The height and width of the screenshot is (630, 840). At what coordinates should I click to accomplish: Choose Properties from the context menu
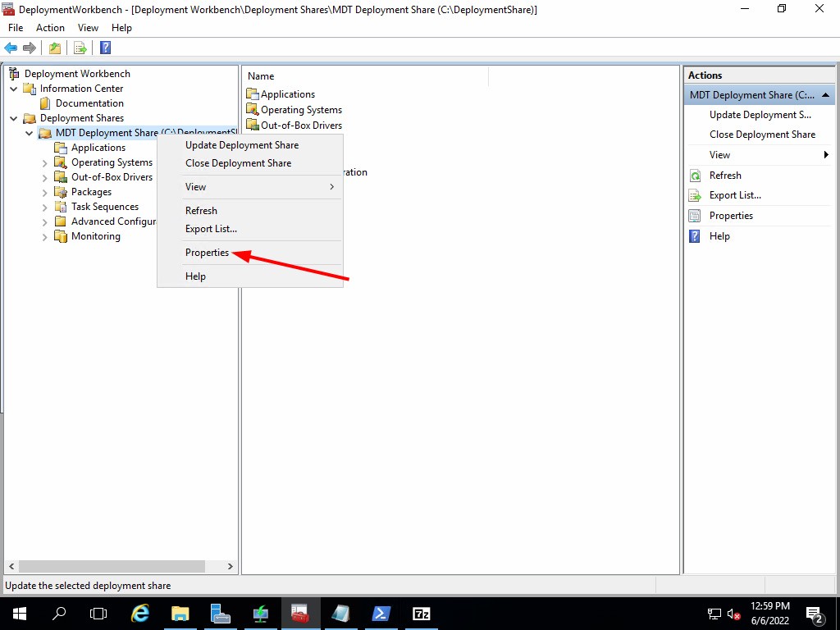tap(207, 253)
